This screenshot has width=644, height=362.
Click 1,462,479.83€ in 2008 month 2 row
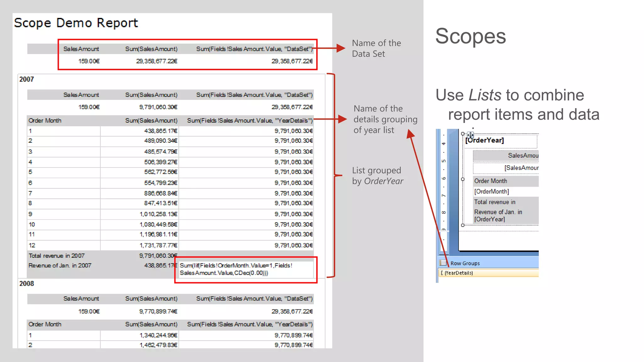click(x=158, y=345)
